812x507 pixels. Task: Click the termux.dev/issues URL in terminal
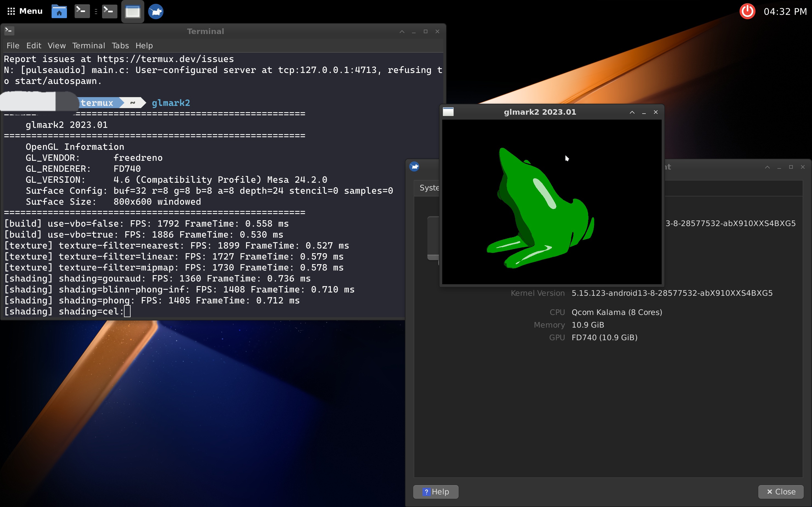click(165, 59)
